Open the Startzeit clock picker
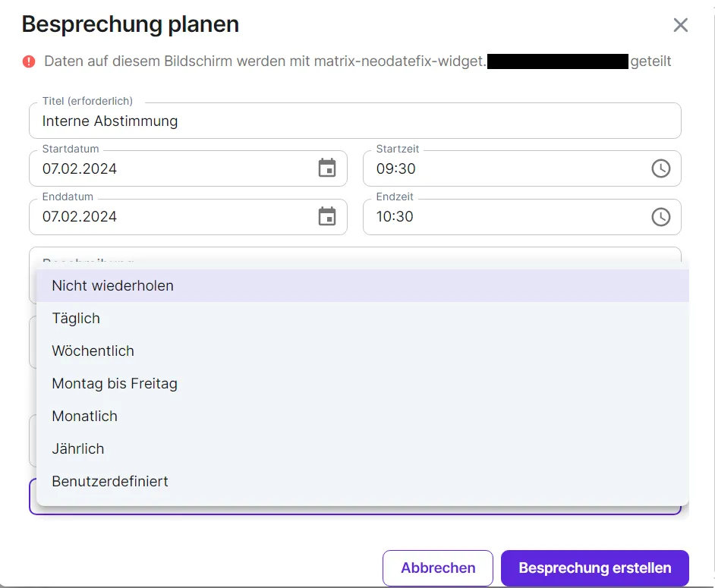 pos(660,168)
